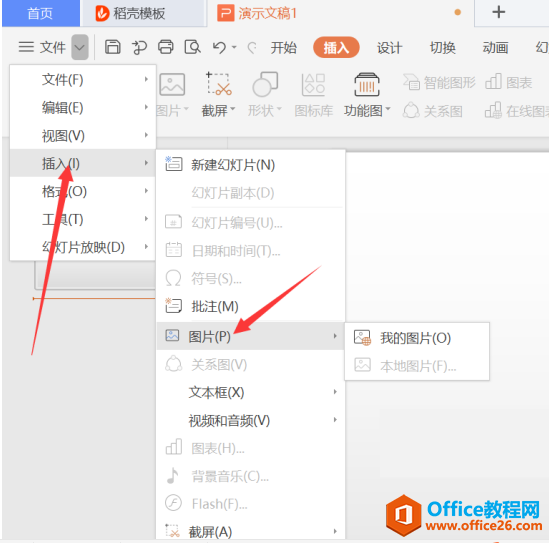Screen dimensions: 549x543
Task: Click the 关系图 ribbon icon
Action: [x=411, y=111]
